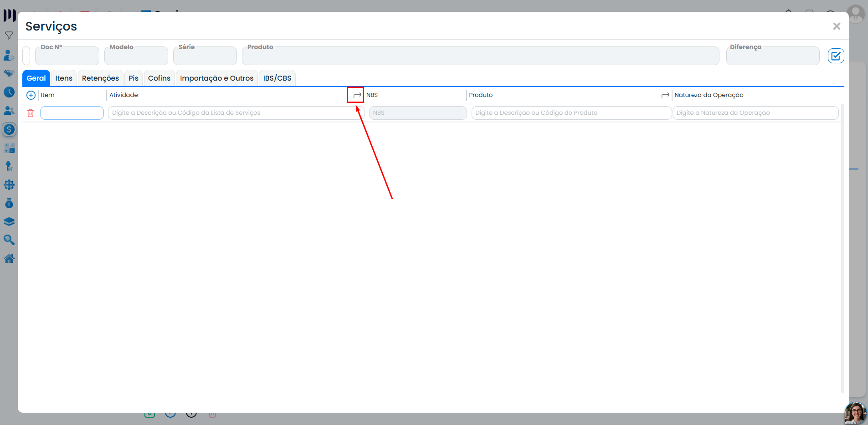Click the Mentor logo in sidebar
The height and width of the screenshot is (425, 868).
[10, 15]
